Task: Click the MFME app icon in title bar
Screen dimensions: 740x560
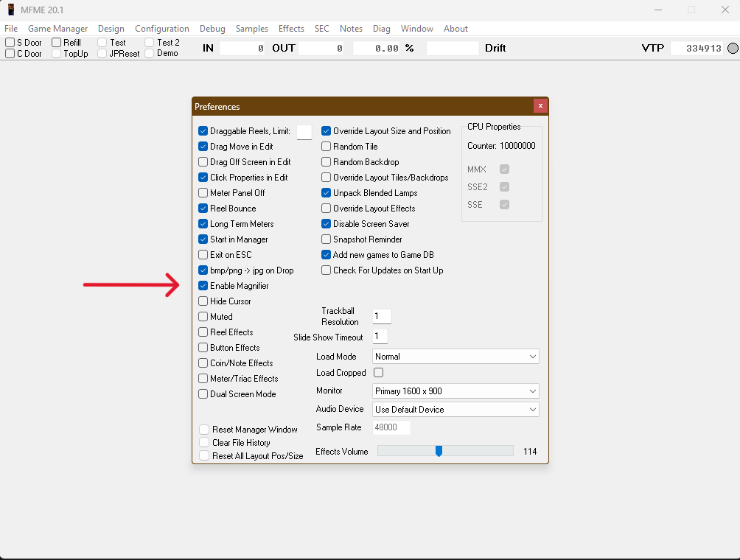Action: [11, 10]
